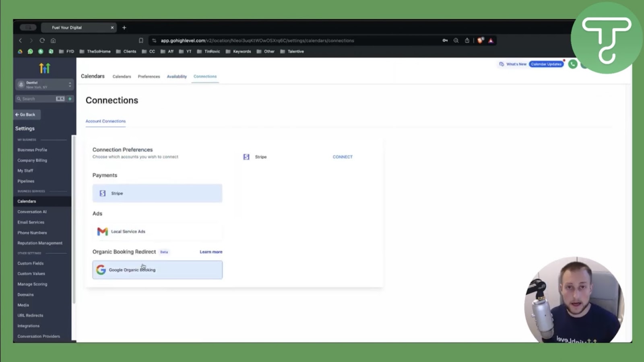Select the Account Connections tab
This screenshot has height=362, width=644.
(x=105, y=121)
